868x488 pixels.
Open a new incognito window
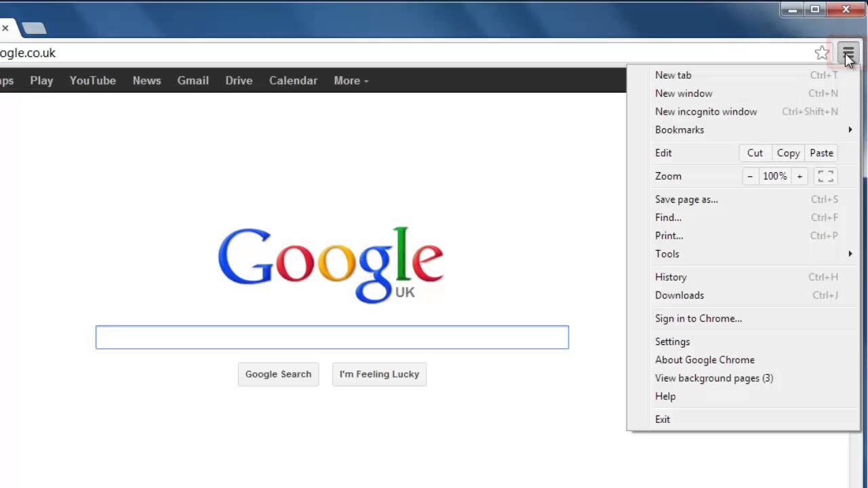[x=706, y=111]
